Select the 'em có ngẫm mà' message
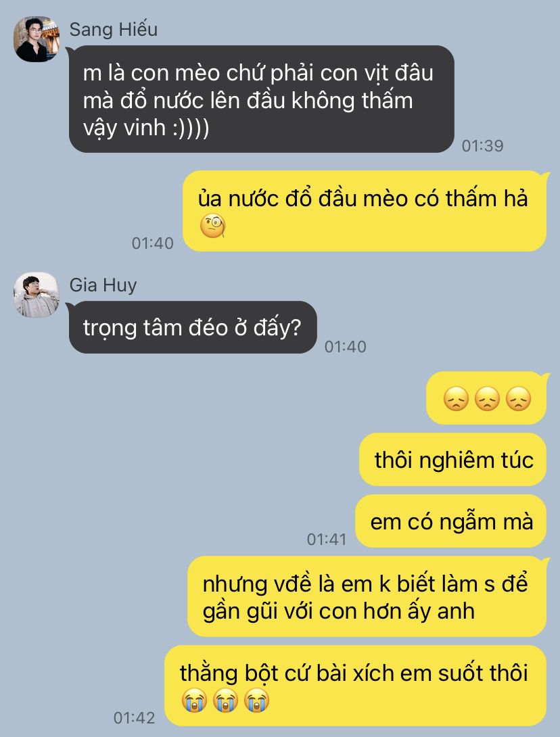This screenshot has height=737, width=560. coord(451,521)
